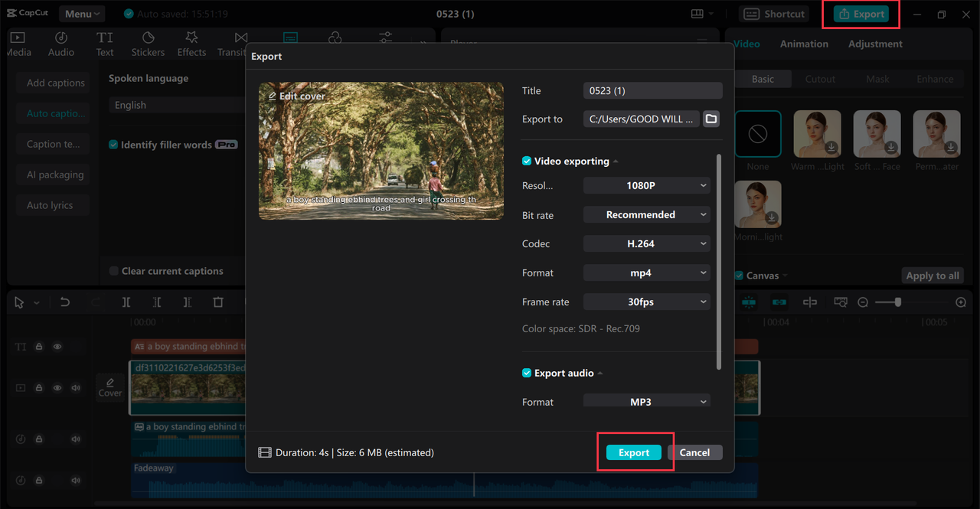Image resolution: width=980 pixels, height=509 pixels.
Task: Click the teal Export button in dialog
Action: (634, 452)
